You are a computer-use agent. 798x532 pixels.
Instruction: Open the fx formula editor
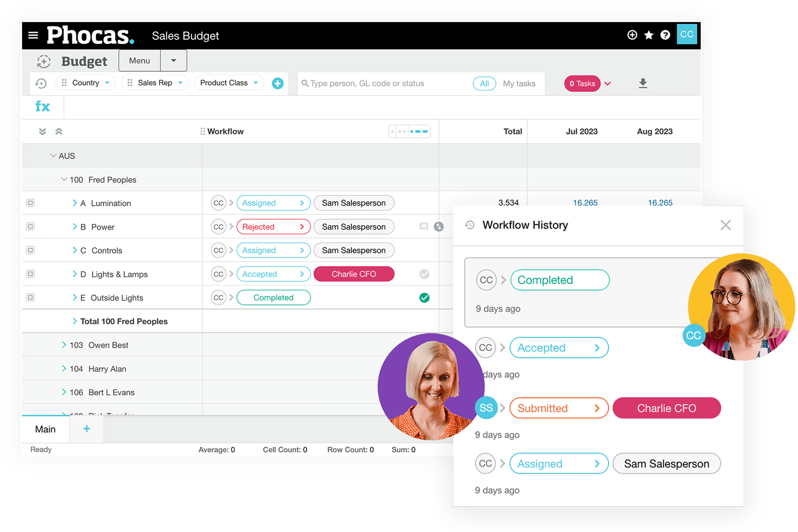click(43, 106)
